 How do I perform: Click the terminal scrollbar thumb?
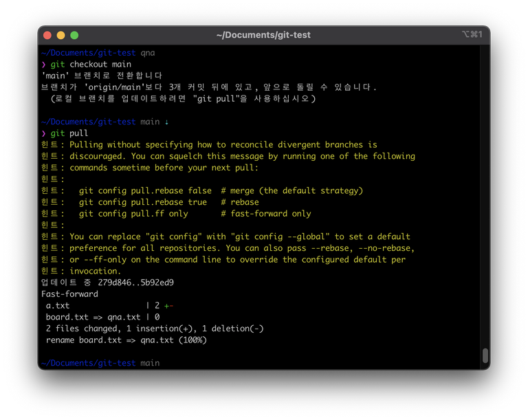click(x=485, y=355)
